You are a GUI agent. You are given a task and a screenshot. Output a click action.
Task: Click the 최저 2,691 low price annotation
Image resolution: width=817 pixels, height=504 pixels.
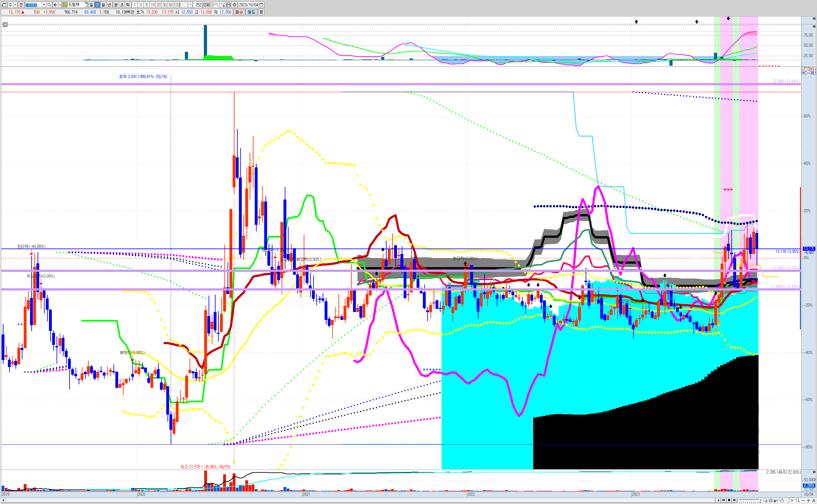[x=143, y=77]
